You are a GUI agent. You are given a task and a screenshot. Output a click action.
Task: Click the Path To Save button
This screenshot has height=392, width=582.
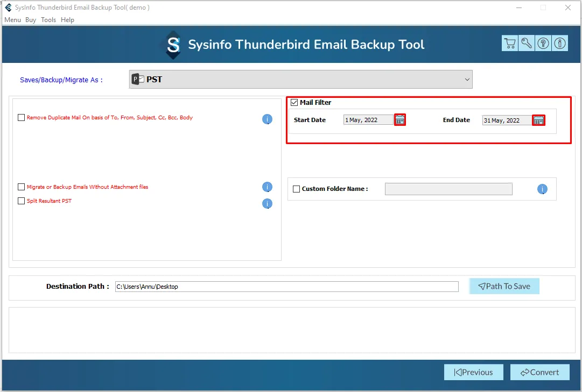504,286
